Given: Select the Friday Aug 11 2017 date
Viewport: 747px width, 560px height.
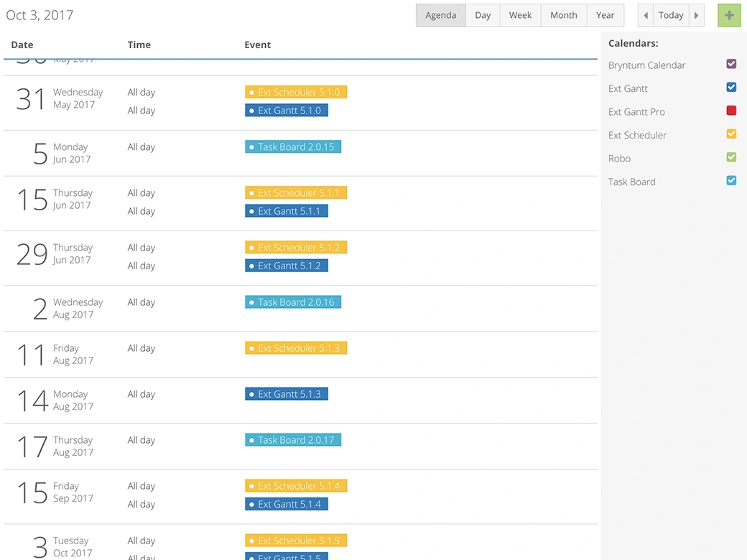Looking at the screenshot, I should (55, 355).
